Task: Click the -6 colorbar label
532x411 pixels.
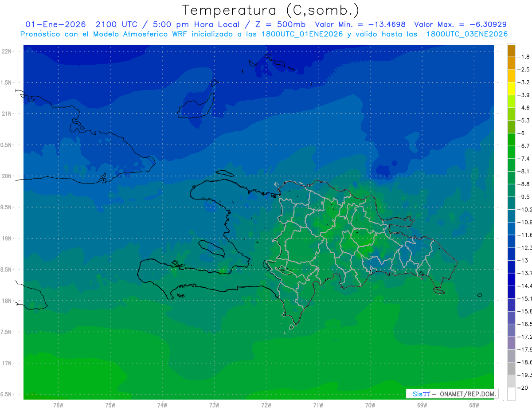Action: tap(522, 133)
